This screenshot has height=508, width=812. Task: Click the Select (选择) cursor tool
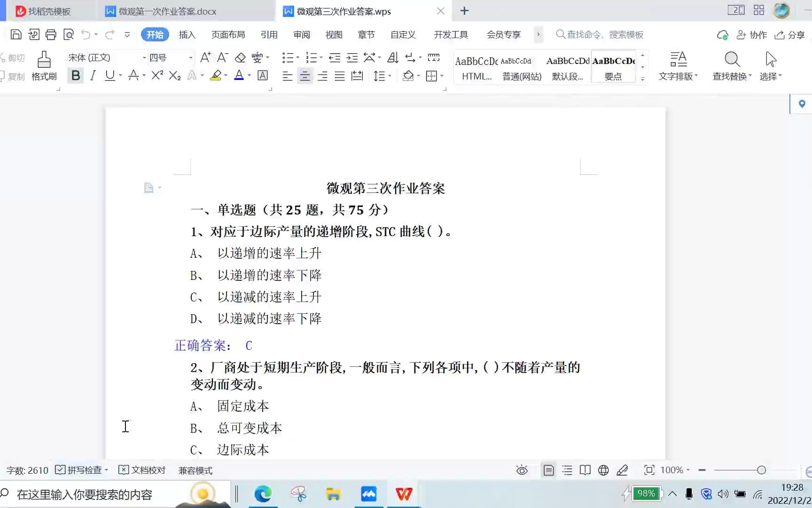pyautogui.click(x=771, y=66)
